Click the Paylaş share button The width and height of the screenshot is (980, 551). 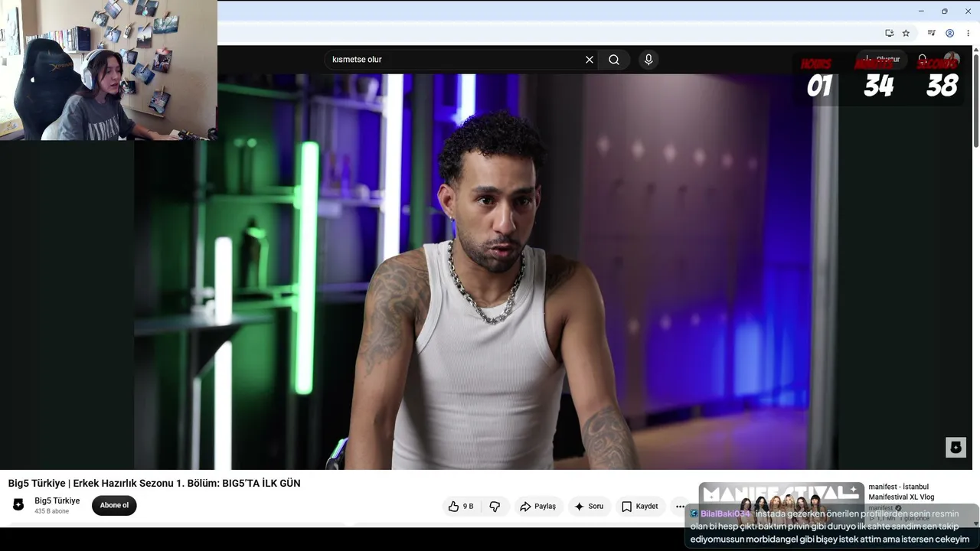(x=538, y=506)
